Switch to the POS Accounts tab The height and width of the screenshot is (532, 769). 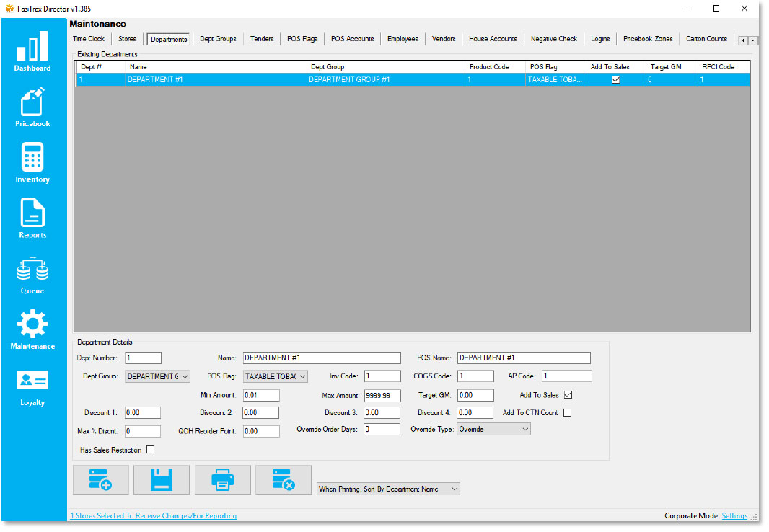point(353,39)
